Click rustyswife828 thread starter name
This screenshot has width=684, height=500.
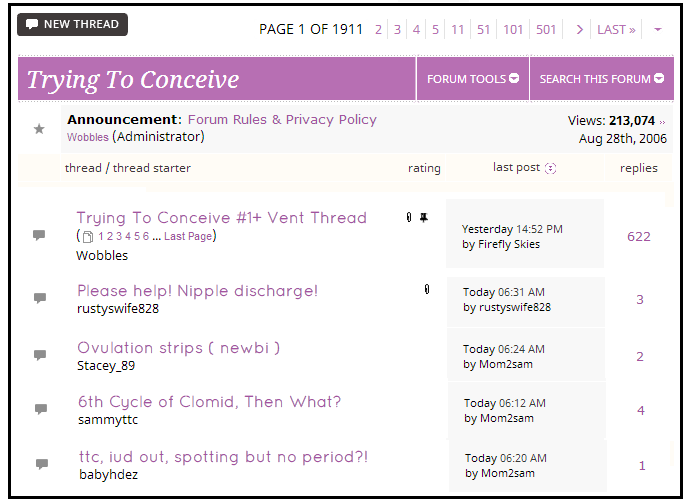[x=118, y=309]
